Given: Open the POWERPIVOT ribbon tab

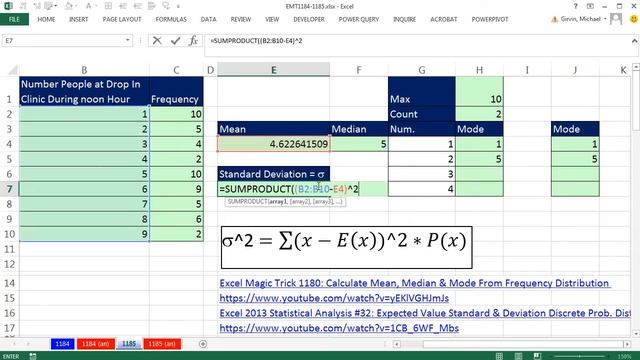Looking at the screenshot, I should pyautogui.click(x=490, y=19).
